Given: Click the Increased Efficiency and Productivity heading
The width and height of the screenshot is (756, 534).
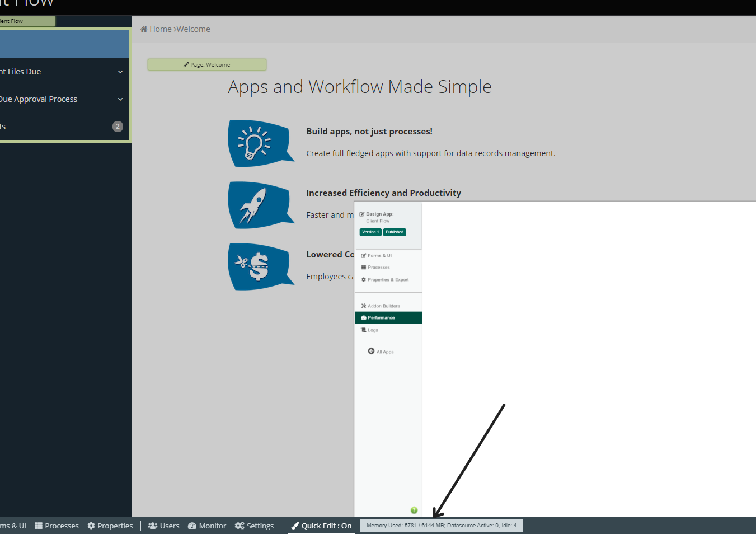Looking at the screenshot, I should coord(384,193).
